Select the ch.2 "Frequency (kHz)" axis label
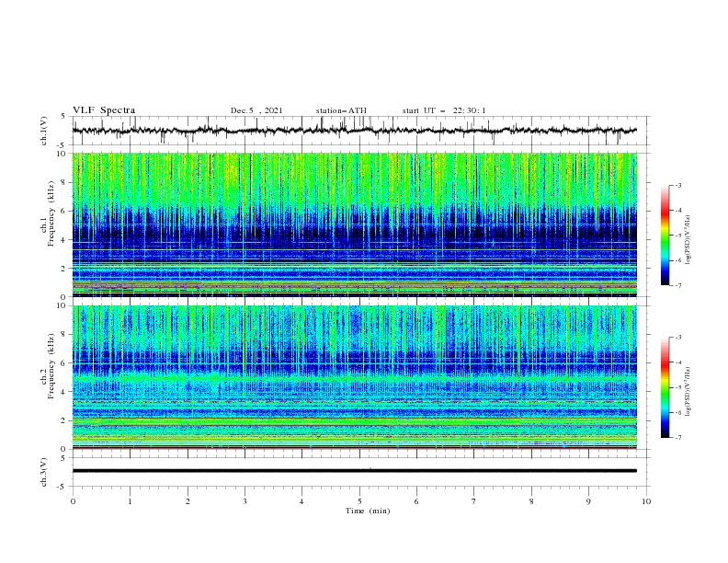Screen dimensions: 728x563 pyautogui.click(x=51, y=366)
